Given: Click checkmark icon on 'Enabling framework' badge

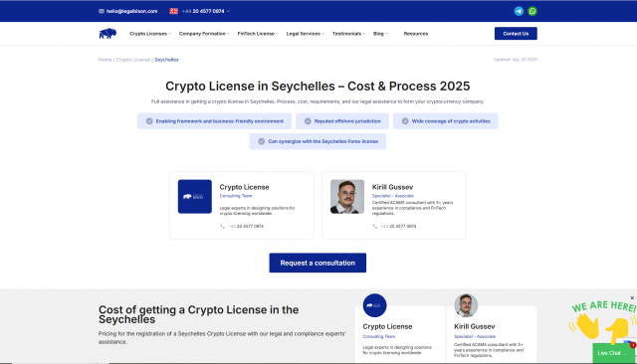Looking at the screenshot, I should [x=149, y=121].
